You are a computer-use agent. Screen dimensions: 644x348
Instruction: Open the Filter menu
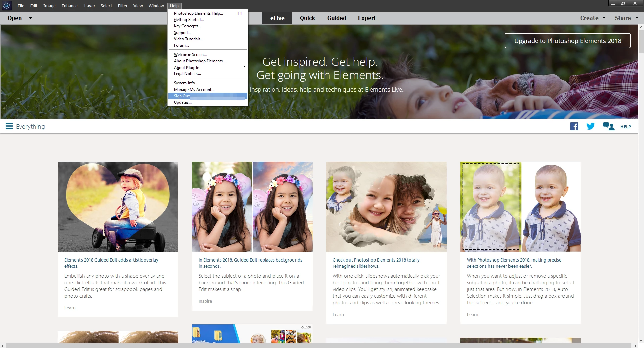click(x=123, y=6)
